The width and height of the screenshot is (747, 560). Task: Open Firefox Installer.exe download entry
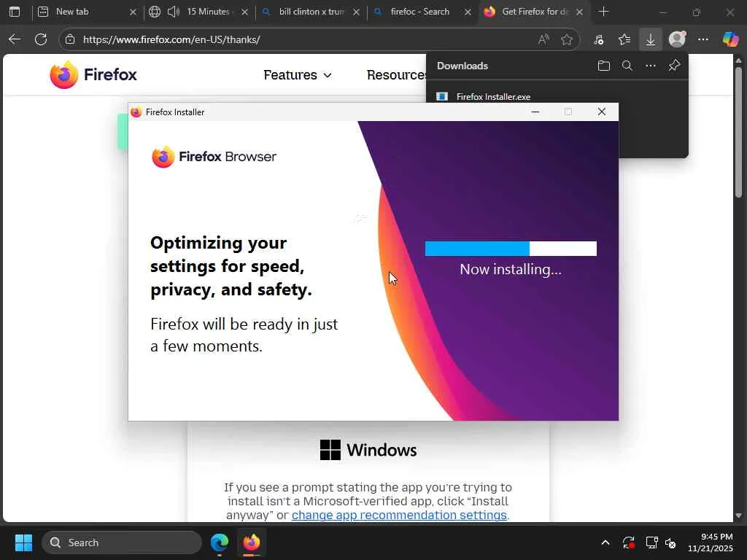pyautogui.click(x=493, y=97)
